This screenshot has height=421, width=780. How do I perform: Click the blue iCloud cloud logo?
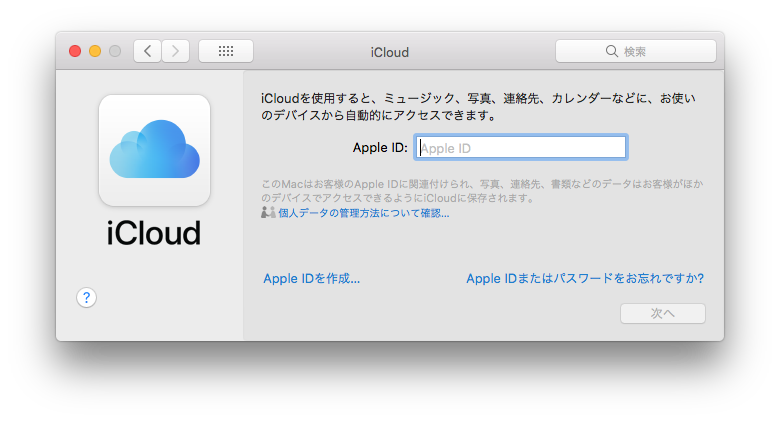(x=154, y=149)
